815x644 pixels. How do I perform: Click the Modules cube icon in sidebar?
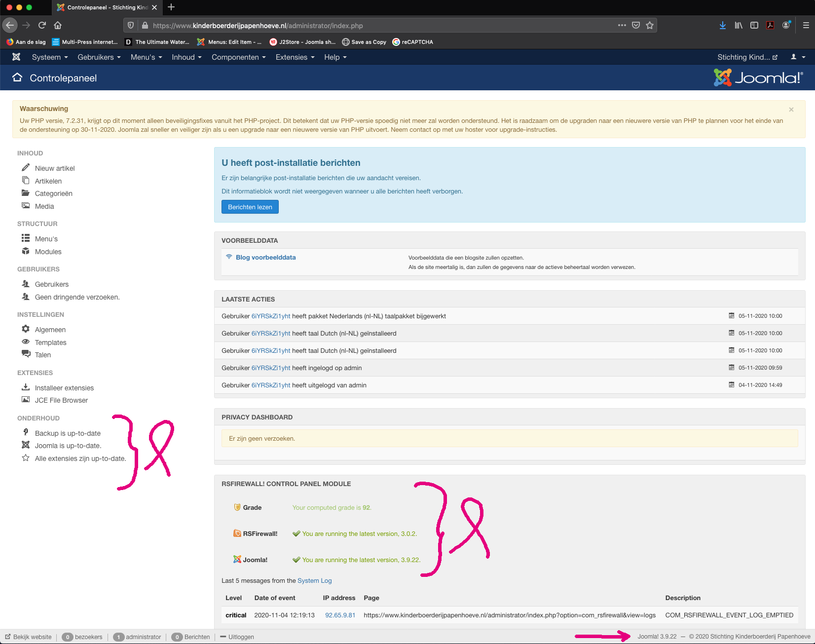[x=26, y=251]
